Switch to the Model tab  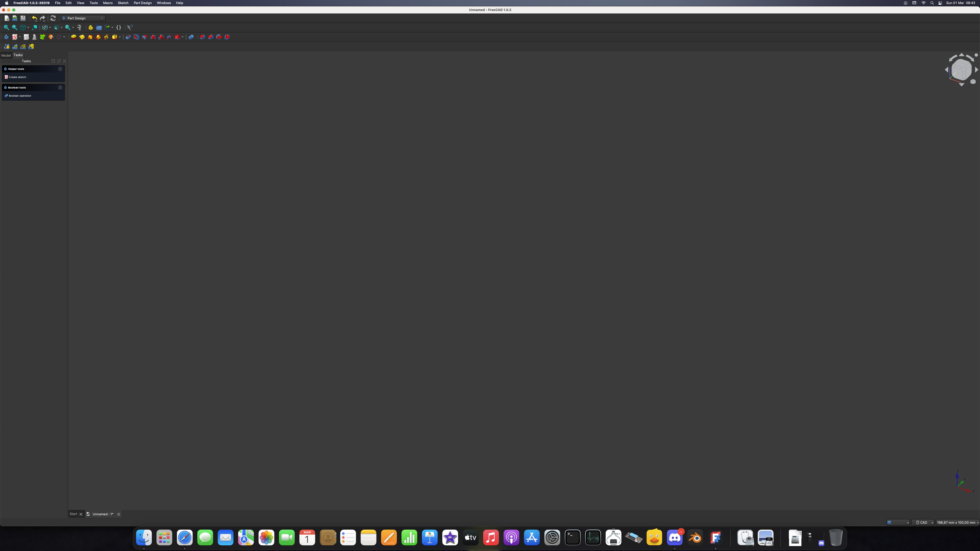click(x=6, y=55)
